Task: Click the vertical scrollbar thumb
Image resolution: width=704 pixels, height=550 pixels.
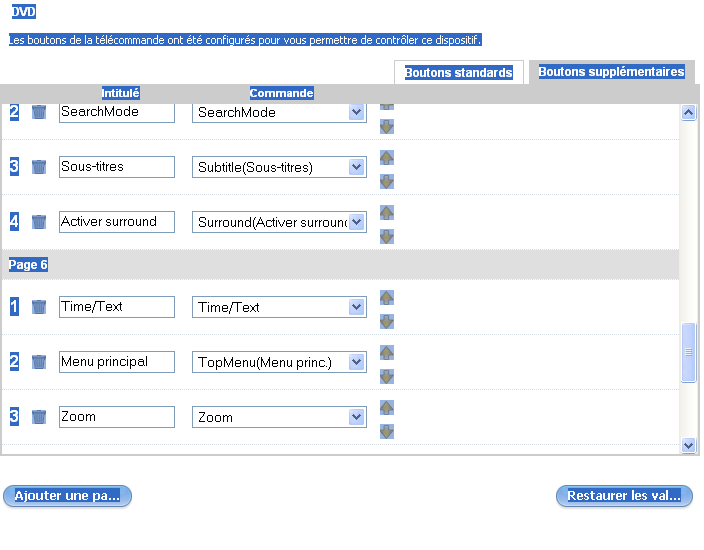Action: pyautogui.click(x=688, y=352)
